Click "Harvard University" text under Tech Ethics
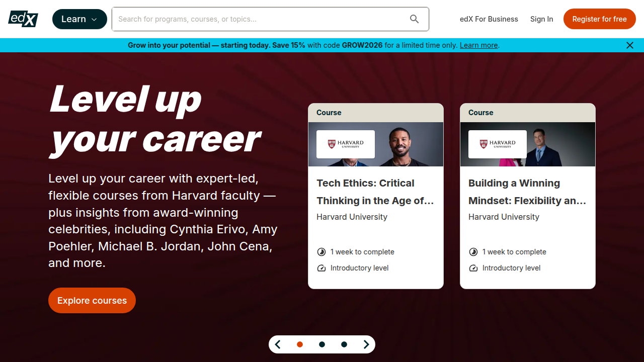The image size is (644, 362). (352, 217)
